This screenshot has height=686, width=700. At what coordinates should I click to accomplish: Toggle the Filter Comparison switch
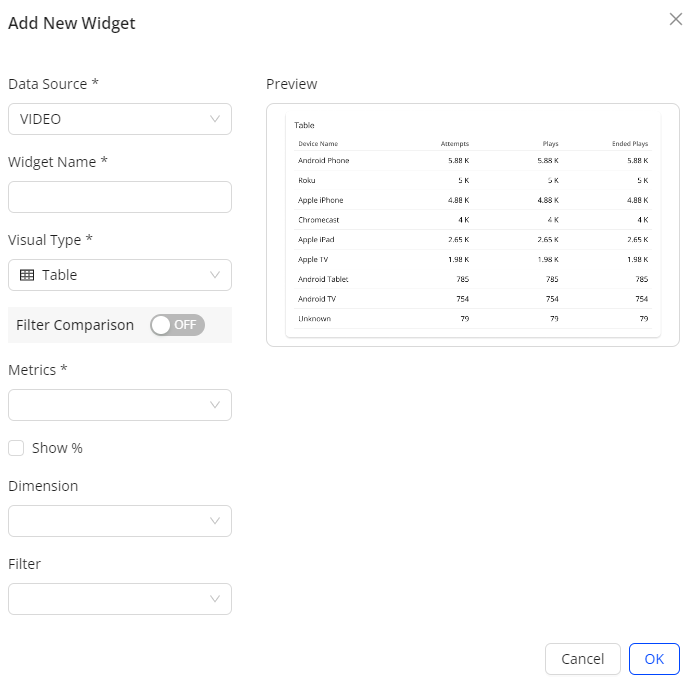tap(177, 325)
